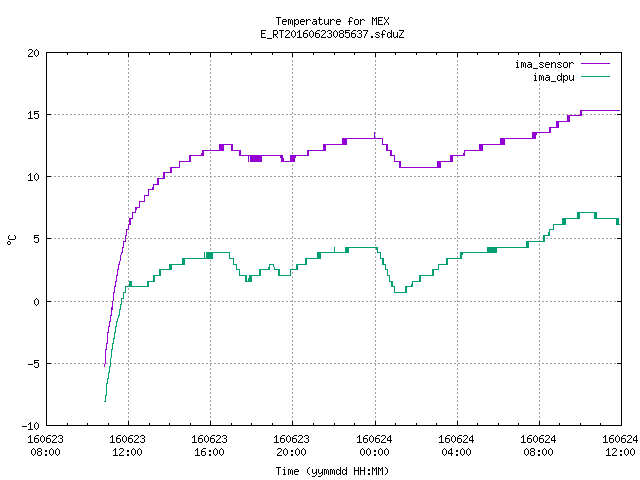Click the x-axis label 160624 12:00
This screenshot has width=640, height=480.
pos(620,446)
